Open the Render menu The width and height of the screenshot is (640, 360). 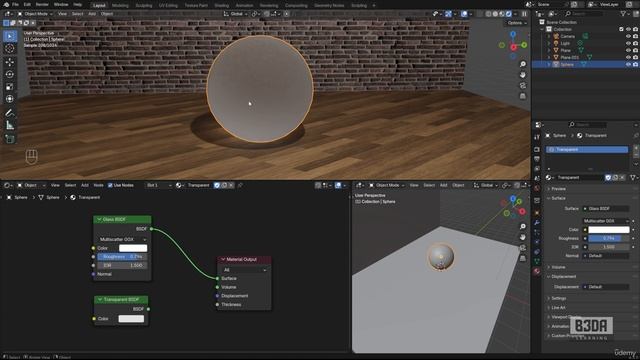point(42,4)
